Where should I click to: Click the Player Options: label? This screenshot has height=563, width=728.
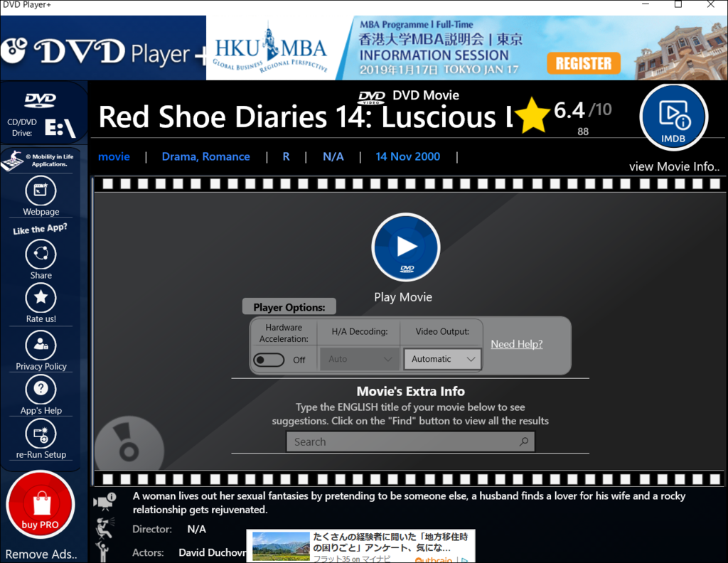tap(289, 307)
